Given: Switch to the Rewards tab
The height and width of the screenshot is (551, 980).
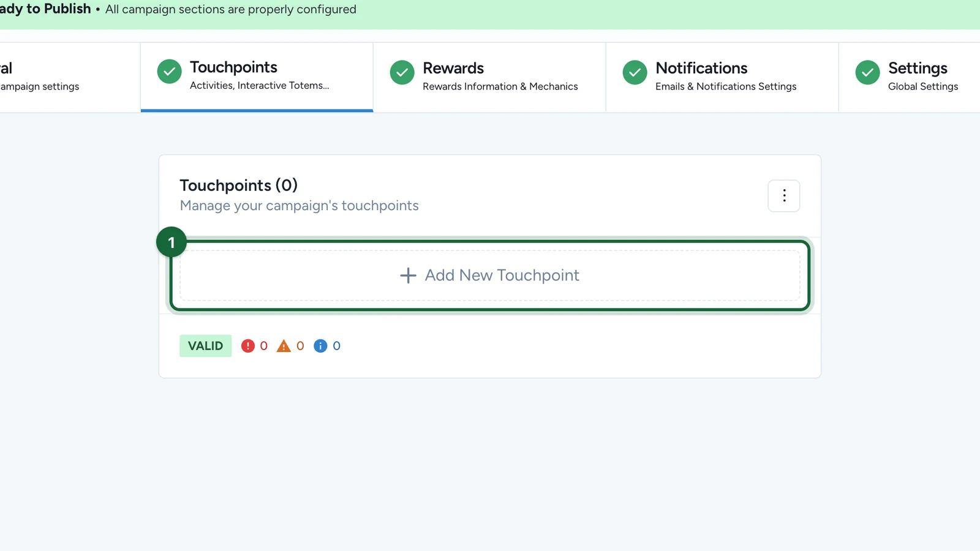Looking at the screenshot, I should (x=489, y=77).
